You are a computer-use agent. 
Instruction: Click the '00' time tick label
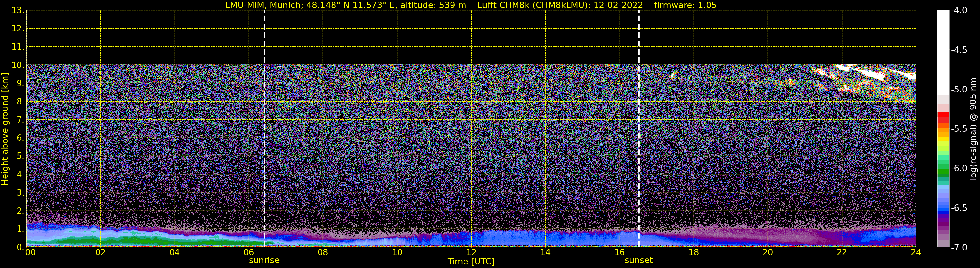pos(31,252)
